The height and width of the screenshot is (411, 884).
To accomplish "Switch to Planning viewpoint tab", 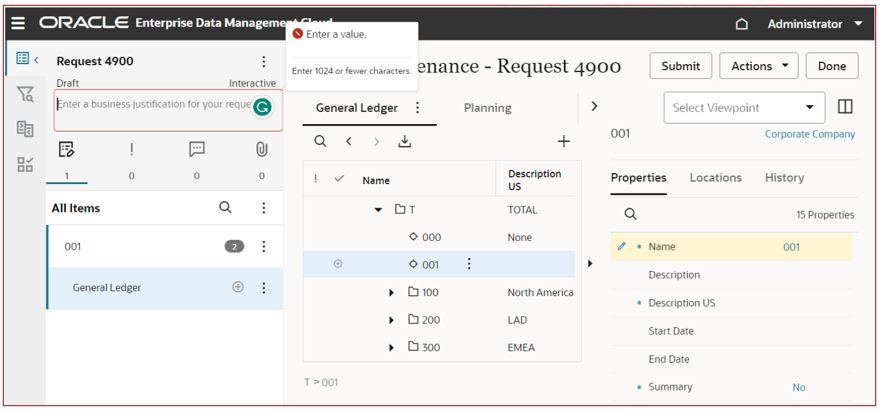I will 488,108.
